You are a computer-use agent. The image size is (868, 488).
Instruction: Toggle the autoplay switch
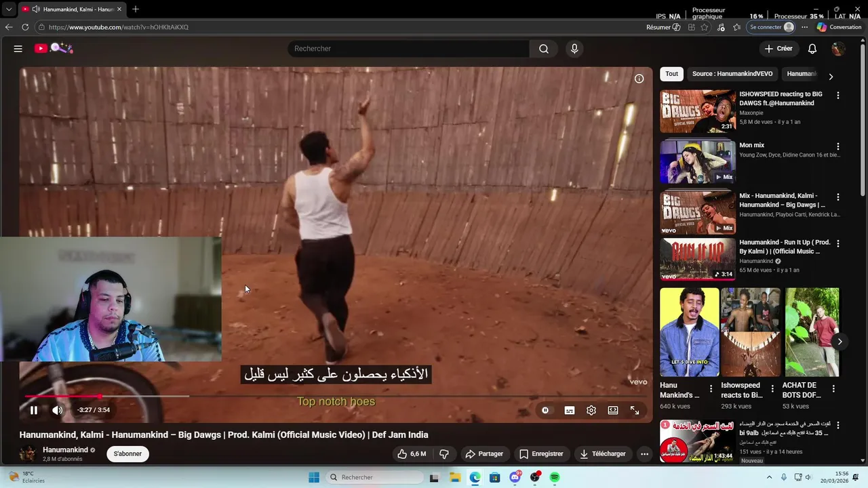coord(545,410)
